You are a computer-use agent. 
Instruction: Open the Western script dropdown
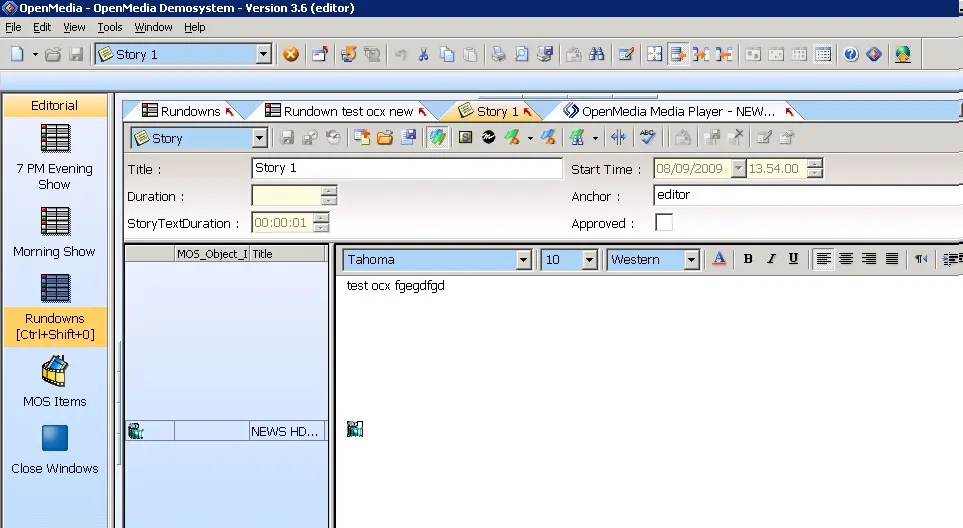coord(691,260)
